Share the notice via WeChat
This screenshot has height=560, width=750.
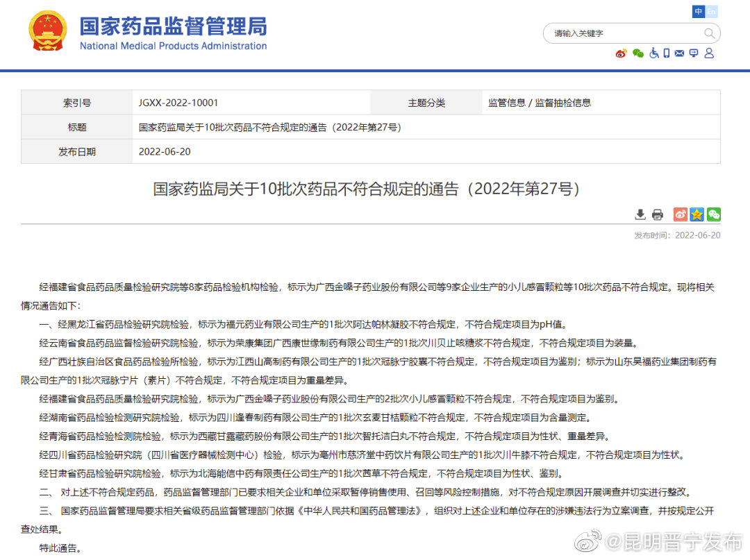[x=713, y=214]
